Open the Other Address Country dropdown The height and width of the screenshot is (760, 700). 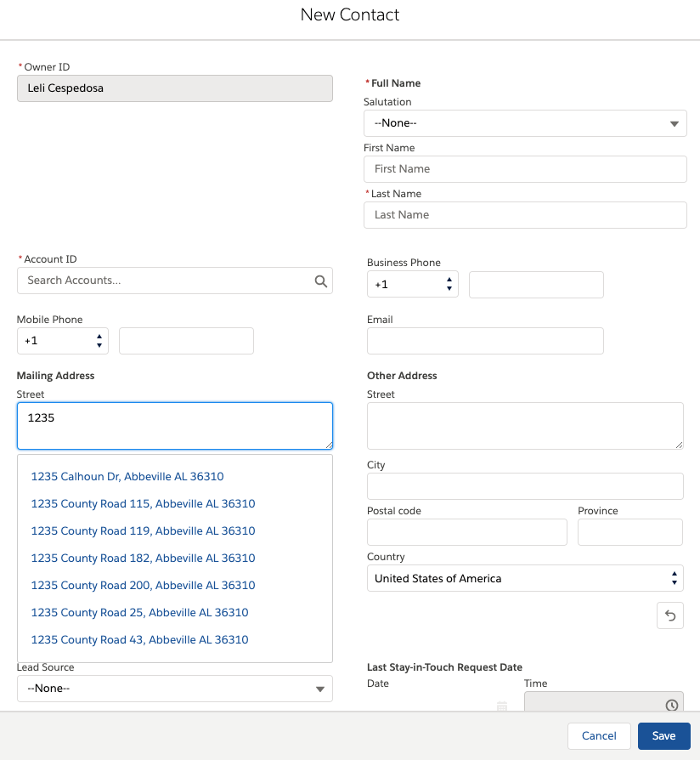point(525,578)
